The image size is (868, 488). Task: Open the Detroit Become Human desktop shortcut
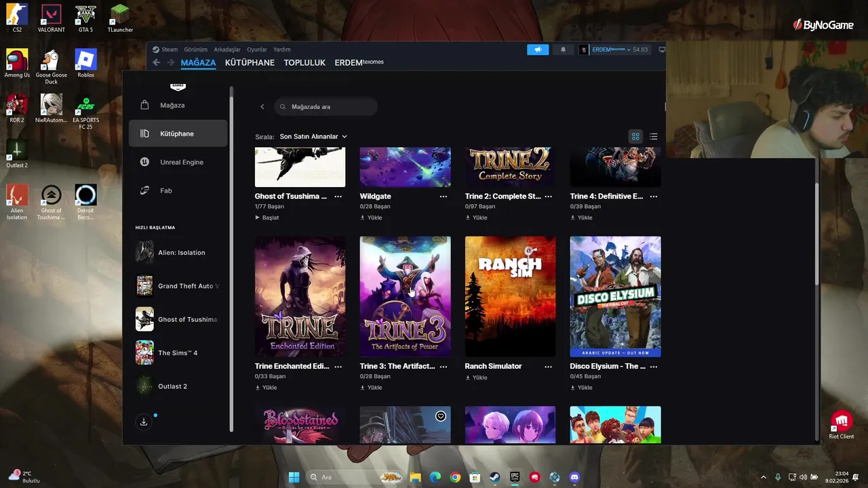(x=85, y=202)
